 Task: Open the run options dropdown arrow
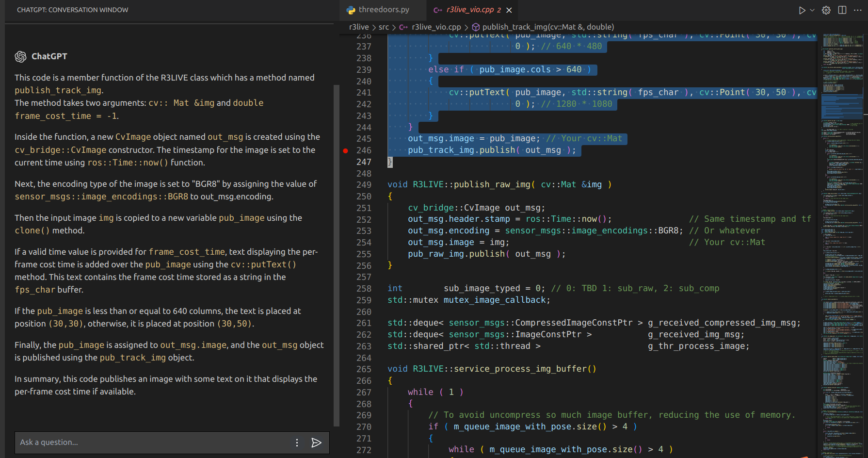pyautogui.click(x=812, y=10)
